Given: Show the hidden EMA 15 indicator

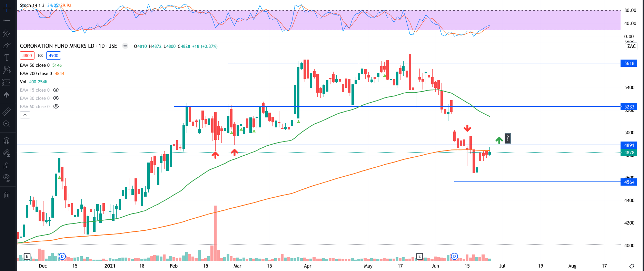Looking at the screenshot, I should [56, 90].
